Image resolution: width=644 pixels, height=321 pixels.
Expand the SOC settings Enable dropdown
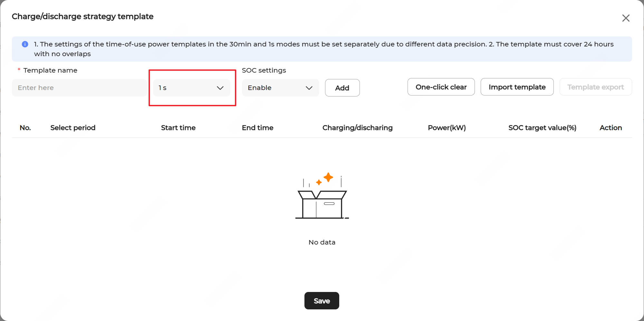[x=280, y=88]
